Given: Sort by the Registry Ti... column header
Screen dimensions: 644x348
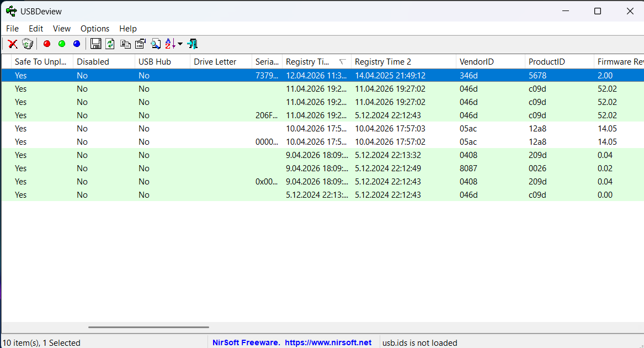Looking at the screenshot, I should pos(317,62).
